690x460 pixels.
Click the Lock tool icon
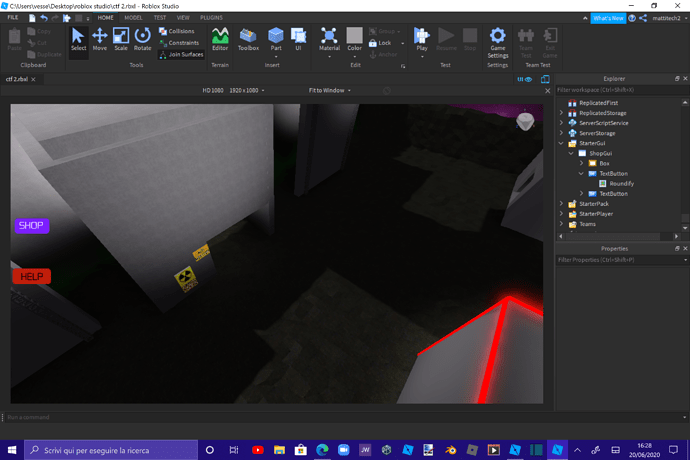coord(372,43)
